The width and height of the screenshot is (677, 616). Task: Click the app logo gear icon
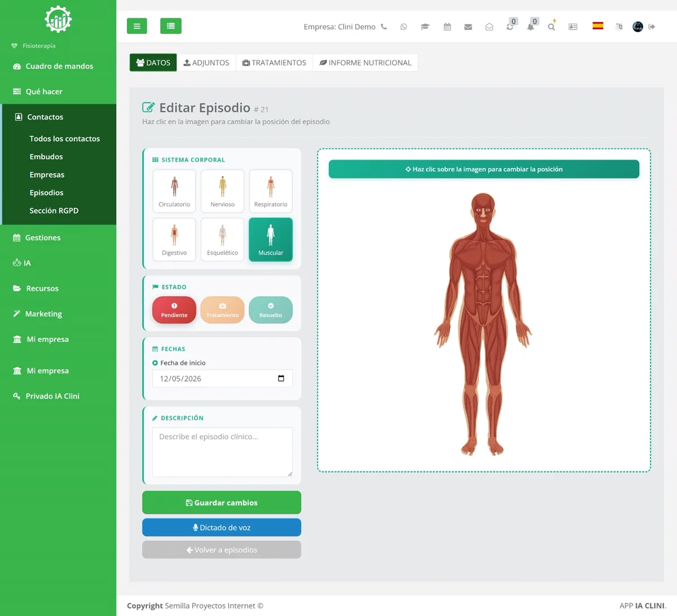tap(58, 20)
